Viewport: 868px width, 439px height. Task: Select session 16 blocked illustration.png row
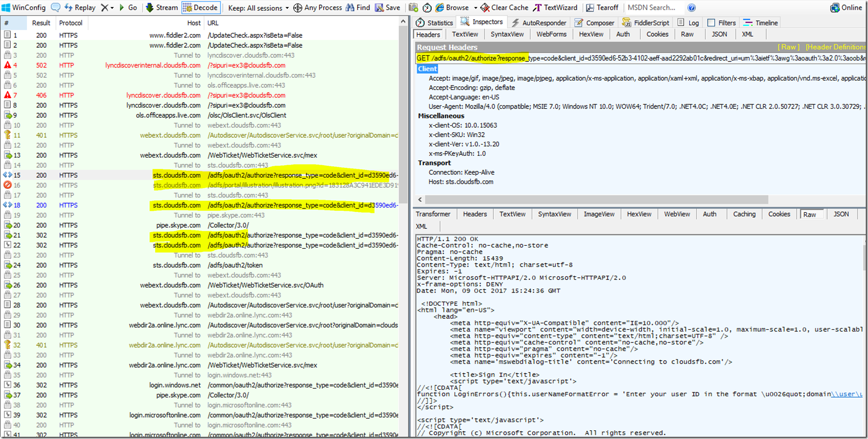200,185
